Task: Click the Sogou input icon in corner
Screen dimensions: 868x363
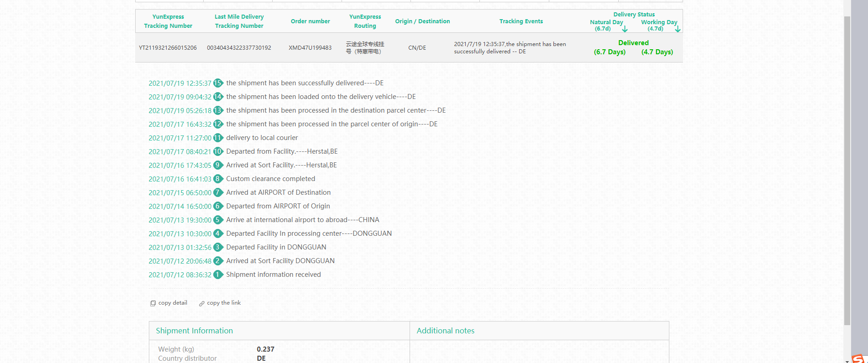Action: coord(859,358)
